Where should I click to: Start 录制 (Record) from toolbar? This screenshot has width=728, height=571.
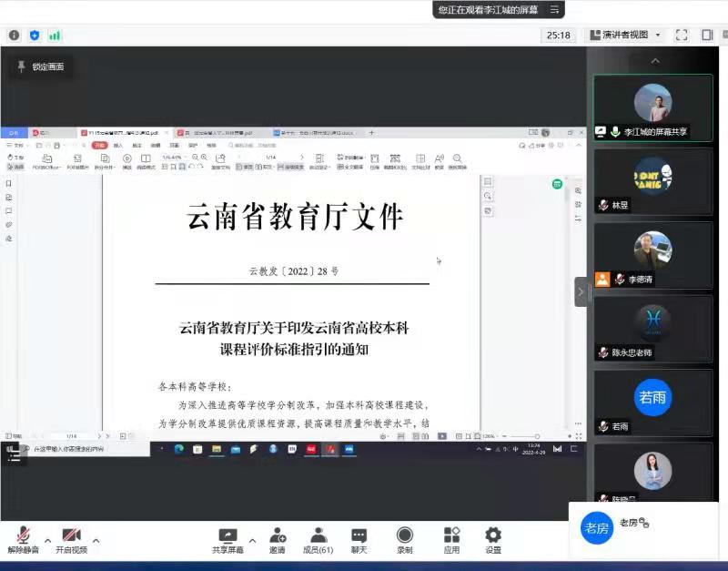coord(404,539)
